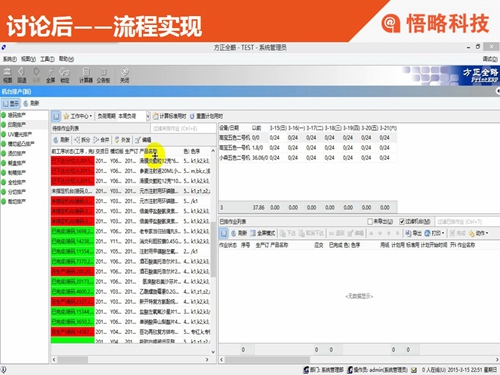
Task: Click the 全屏 fullscreen toolbar icon
Action: click(51, 75)
